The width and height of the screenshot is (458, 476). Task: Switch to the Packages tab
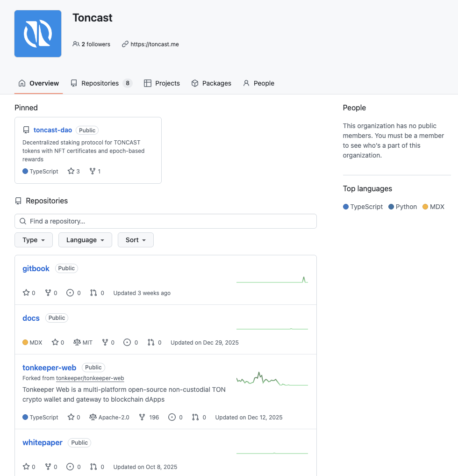pyautogui.click(x=211, y=83)
